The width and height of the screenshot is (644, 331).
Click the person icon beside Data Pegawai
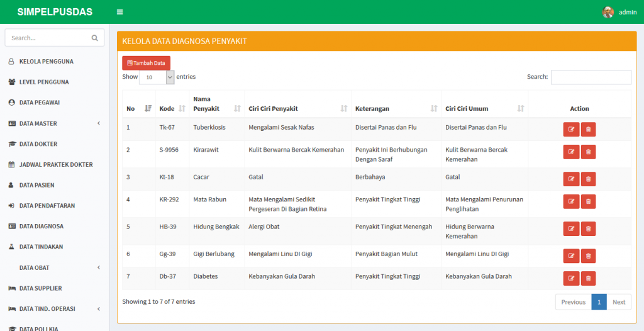point(11,103)
